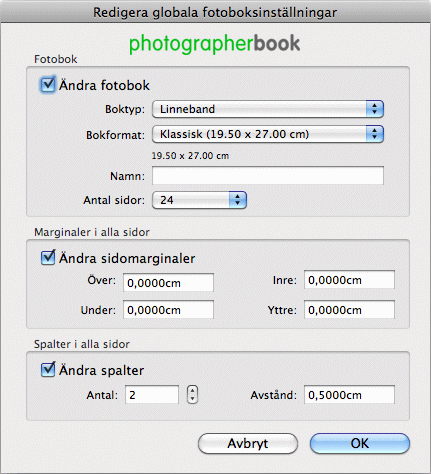Screen dimensions: 431x474
Task: Click the Antal sidor arrow icon
Action: (238, 200)
